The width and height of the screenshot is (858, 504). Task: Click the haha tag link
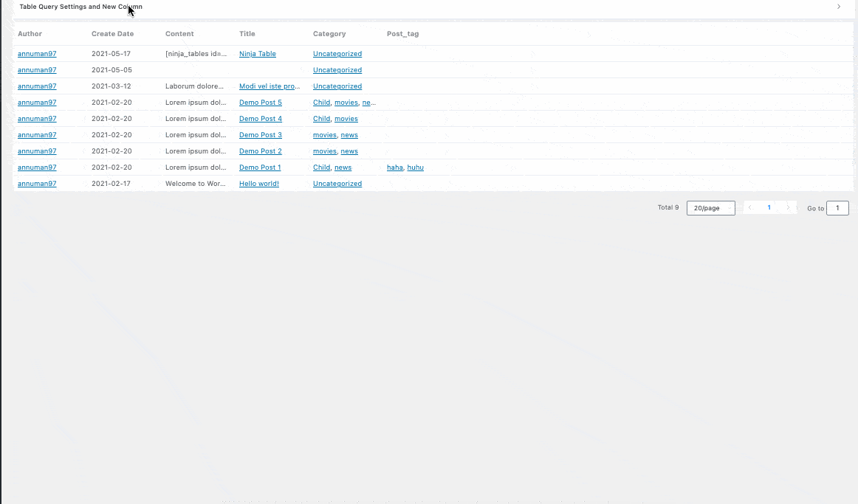point(394,168)
